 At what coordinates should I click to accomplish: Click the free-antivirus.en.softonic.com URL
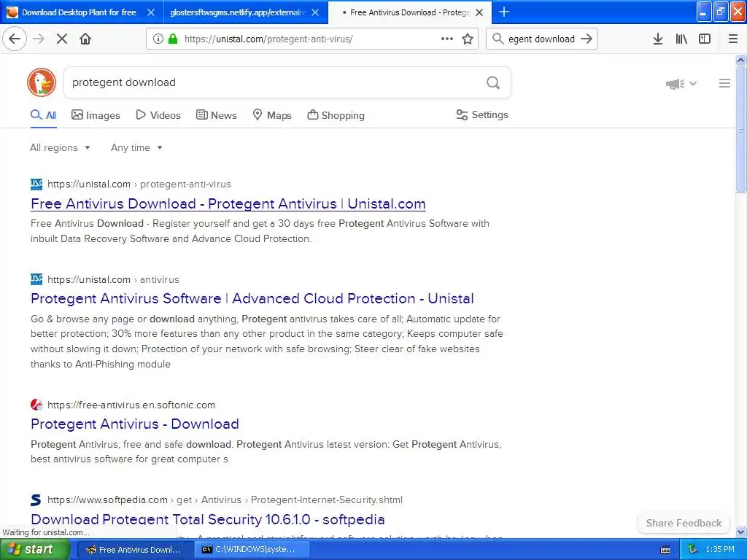(x=131, y=405)
